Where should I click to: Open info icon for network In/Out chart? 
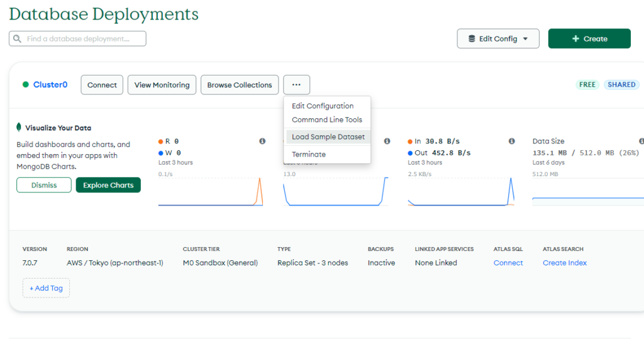click(x=512, y=141)
